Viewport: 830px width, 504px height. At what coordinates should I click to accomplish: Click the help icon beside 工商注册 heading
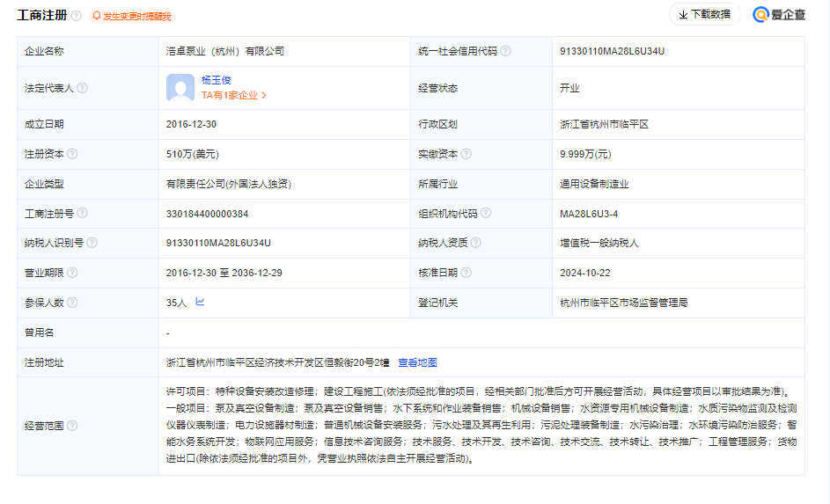click(77, 16)
